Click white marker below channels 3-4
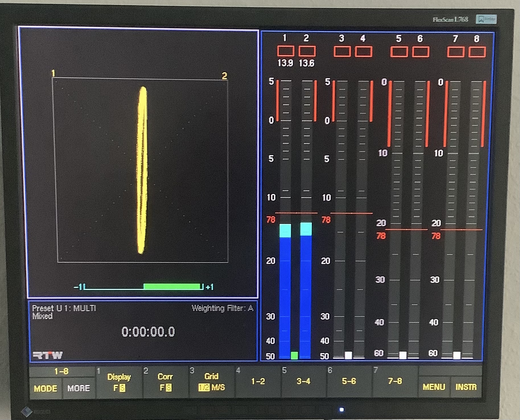 348,355
